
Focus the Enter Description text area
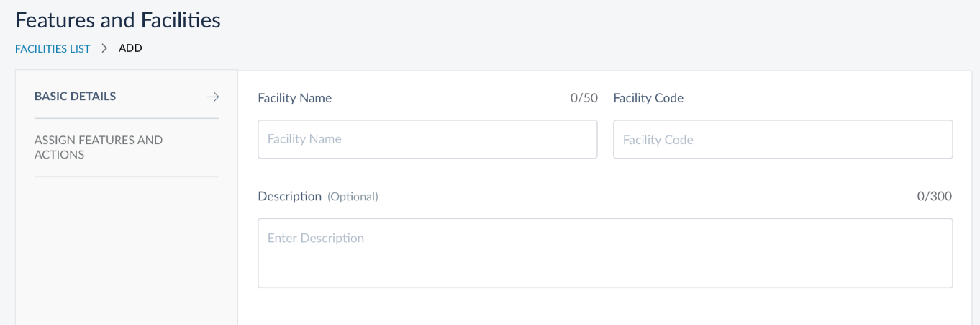605,253
